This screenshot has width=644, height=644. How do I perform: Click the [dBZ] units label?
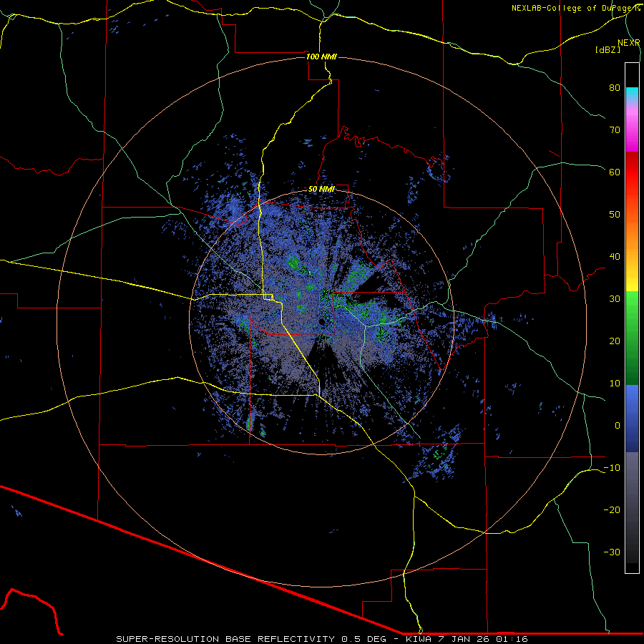[608, 49]
